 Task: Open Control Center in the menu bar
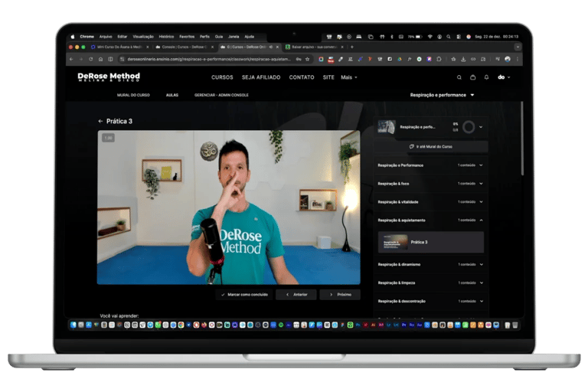(x=459, y=37)
